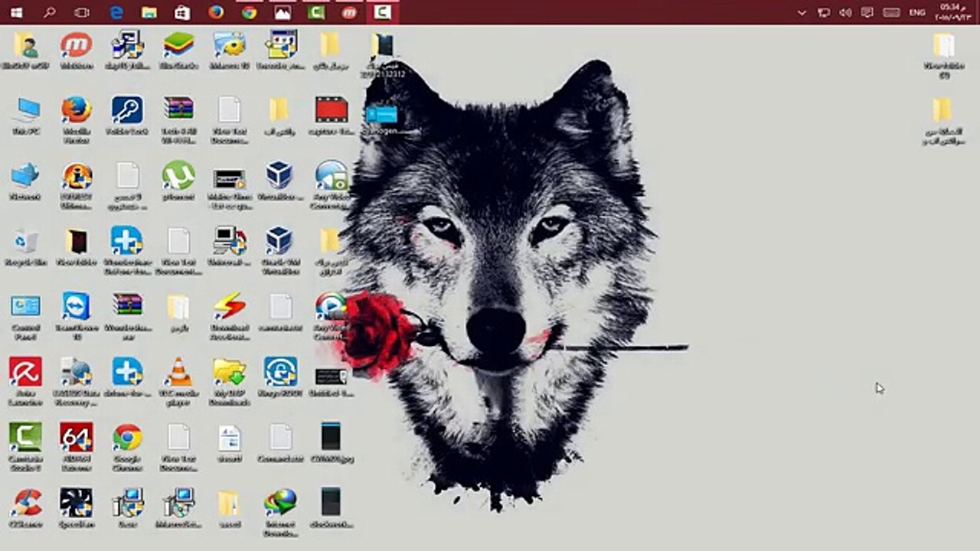Select the TeamViewer desktop shortcut
This screenshot has height=551, width=980.
point(77,315)
